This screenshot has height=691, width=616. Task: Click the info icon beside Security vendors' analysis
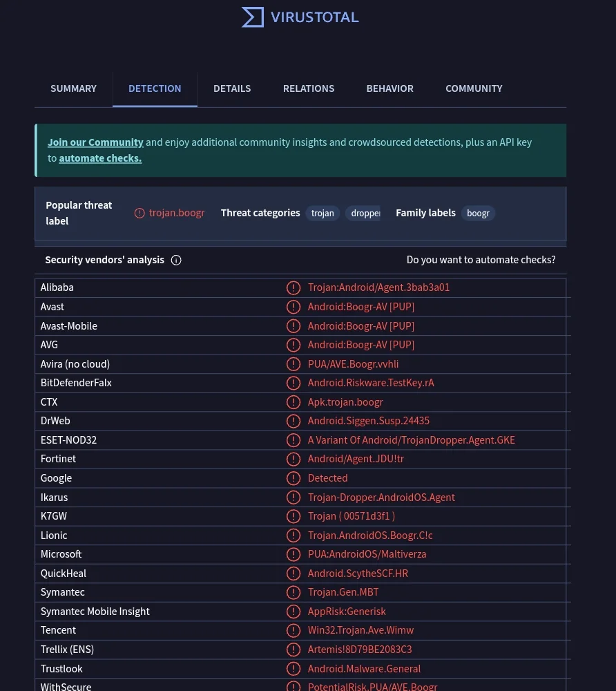tap(176, 260)
